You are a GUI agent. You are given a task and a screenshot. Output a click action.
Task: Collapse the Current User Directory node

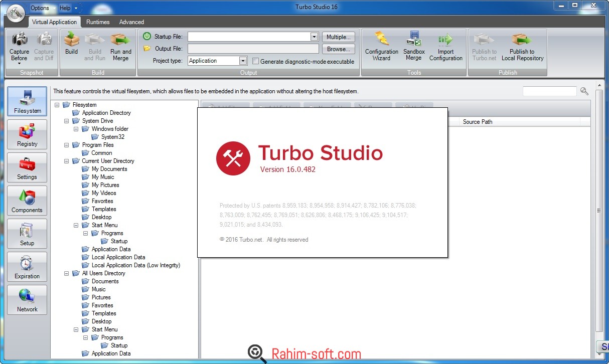67,161
